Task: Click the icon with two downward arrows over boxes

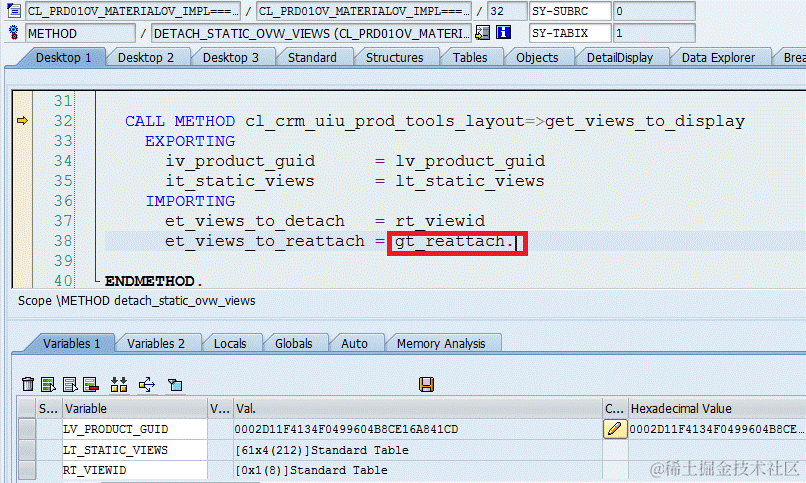Action: point(119,384)
